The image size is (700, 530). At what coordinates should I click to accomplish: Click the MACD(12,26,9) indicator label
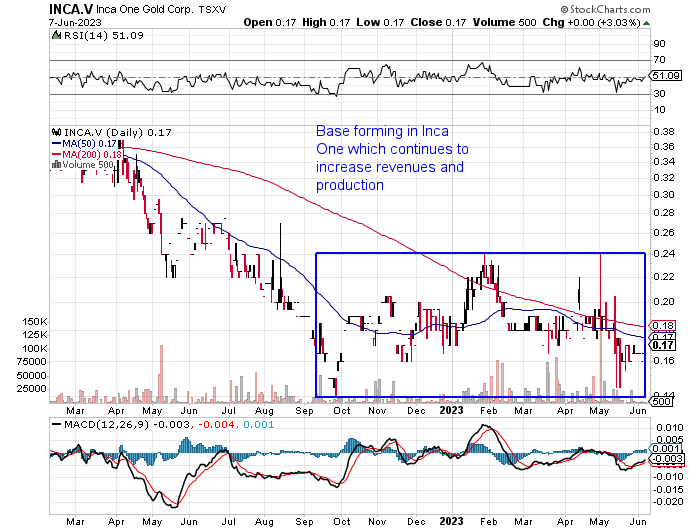tap(106, 424)
